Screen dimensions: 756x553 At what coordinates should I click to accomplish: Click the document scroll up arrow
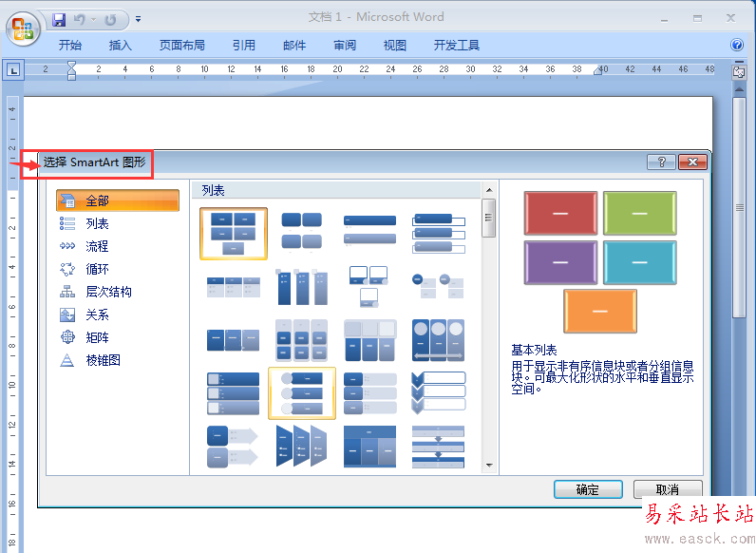coord(739,89)
